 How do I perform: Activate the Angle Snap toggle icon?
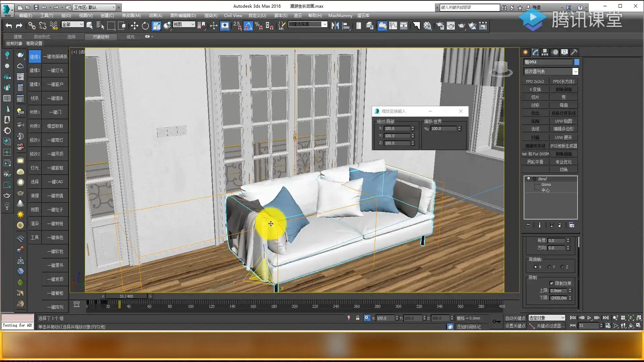[248, 26]
